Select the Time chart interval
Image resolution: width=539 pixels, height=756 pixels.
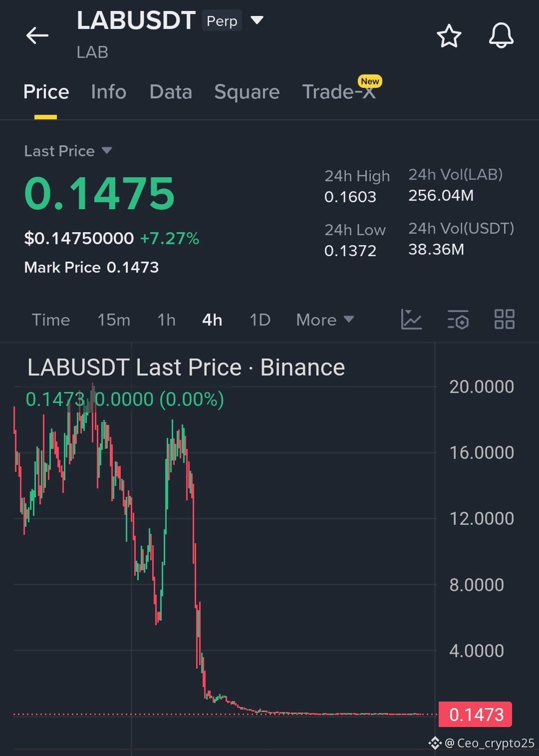tap(51, 320)
